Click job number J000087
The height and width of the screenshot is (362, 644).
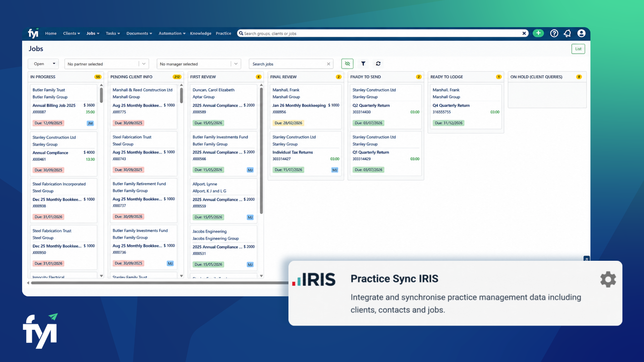39,112
